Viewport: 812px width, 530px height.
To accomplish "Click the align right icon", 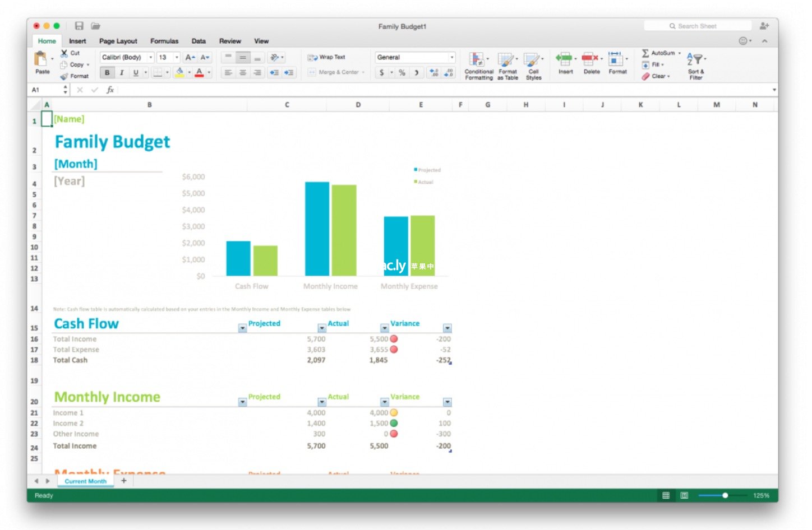I will (257, 72).
